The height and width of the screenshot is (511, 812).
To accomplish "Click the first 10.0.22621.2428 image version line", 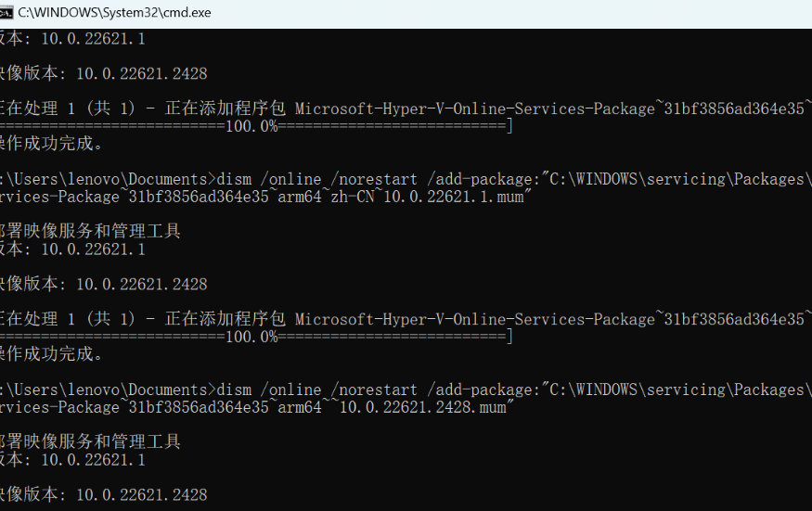I will (x=141, y=73).
